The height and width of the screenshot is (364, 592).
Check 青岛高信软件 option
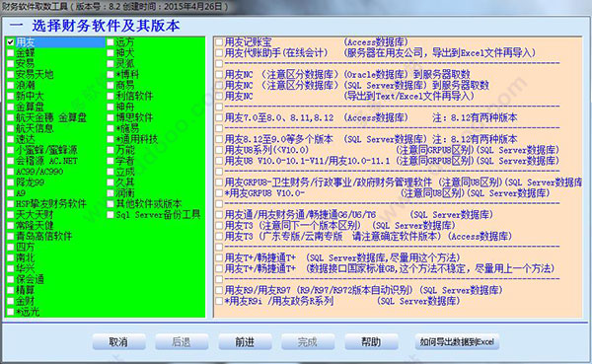(x=11, y=236)
